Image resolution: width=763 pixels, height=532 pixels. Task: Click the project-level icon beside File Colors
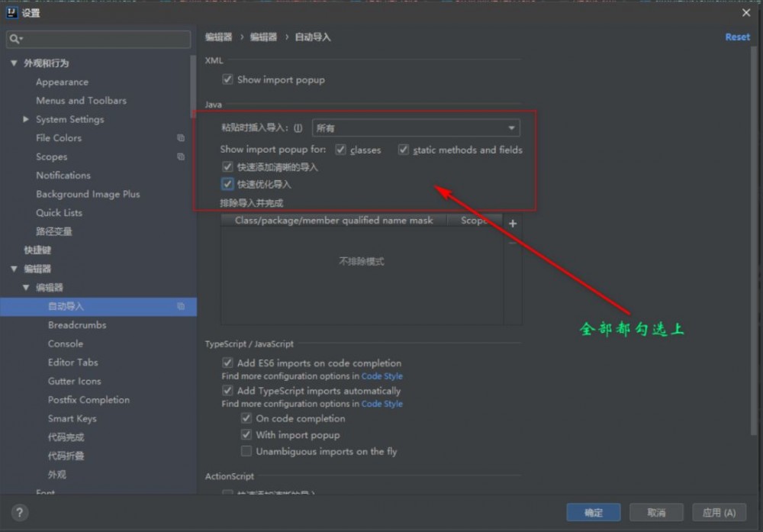click(181, 138)
